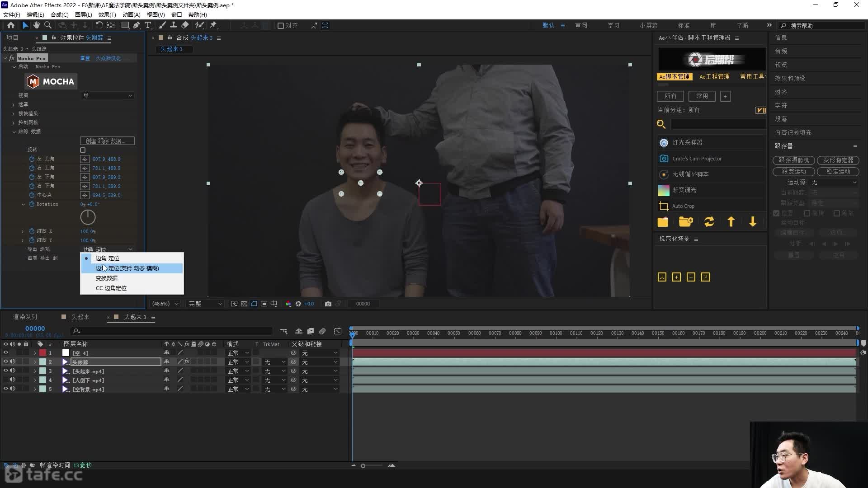The image size is (868, 488).
Task: Click the 常用 group button
Action: point(702,96)
